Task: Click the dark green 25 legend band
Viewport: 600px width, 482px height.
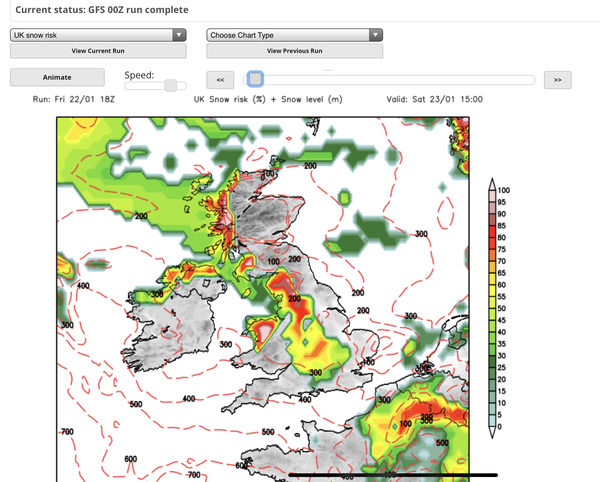Action: [491, 367]
